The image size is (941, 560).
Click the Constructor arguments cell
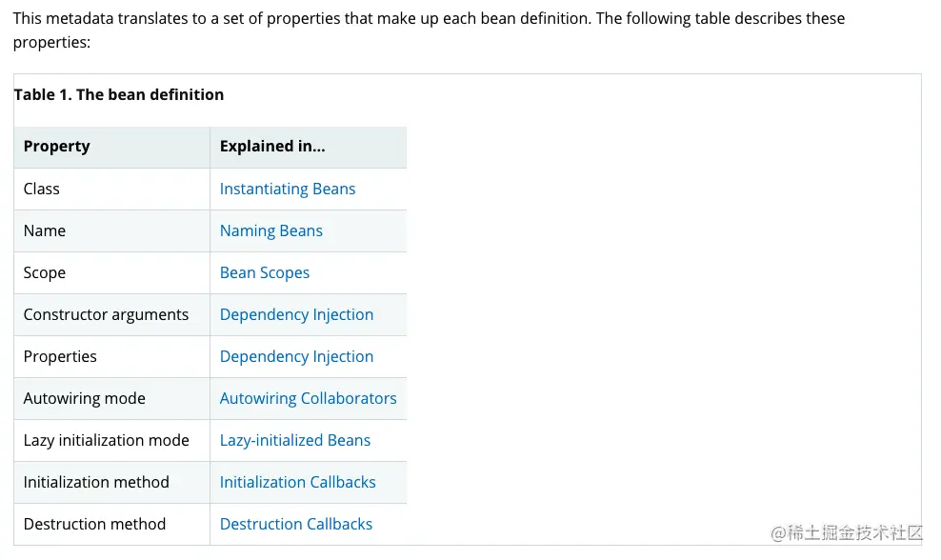106,314
